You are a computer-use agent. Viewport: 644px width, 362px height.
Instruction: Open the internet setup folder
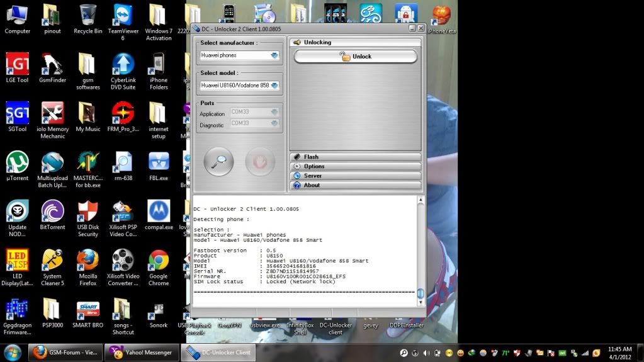(x=159, y=120)
